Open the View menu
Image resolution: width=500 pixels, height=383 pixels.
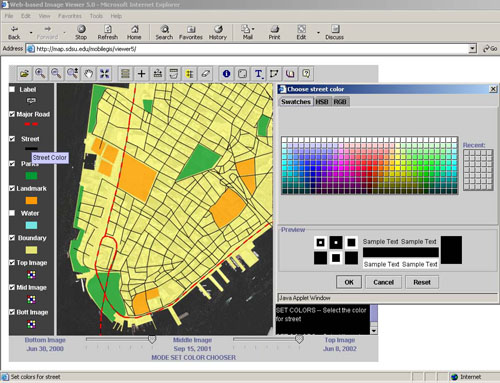44,16
